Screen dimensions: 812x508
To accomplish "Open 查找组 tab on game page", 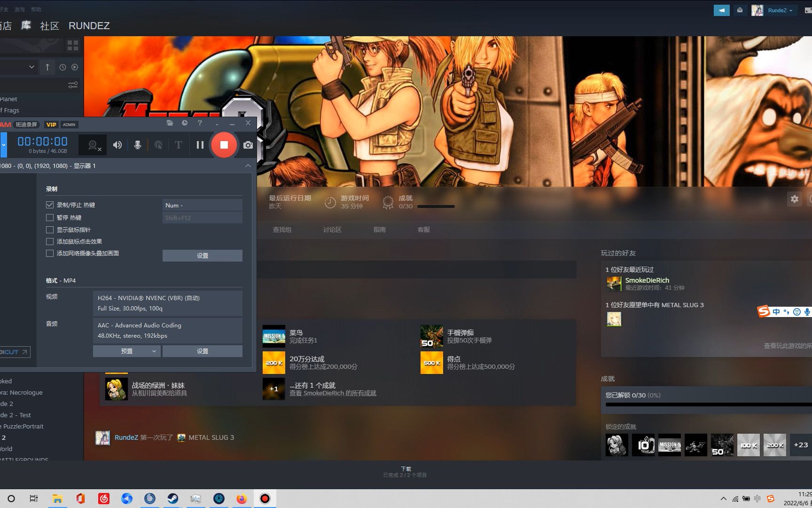I will pos(282,230).
